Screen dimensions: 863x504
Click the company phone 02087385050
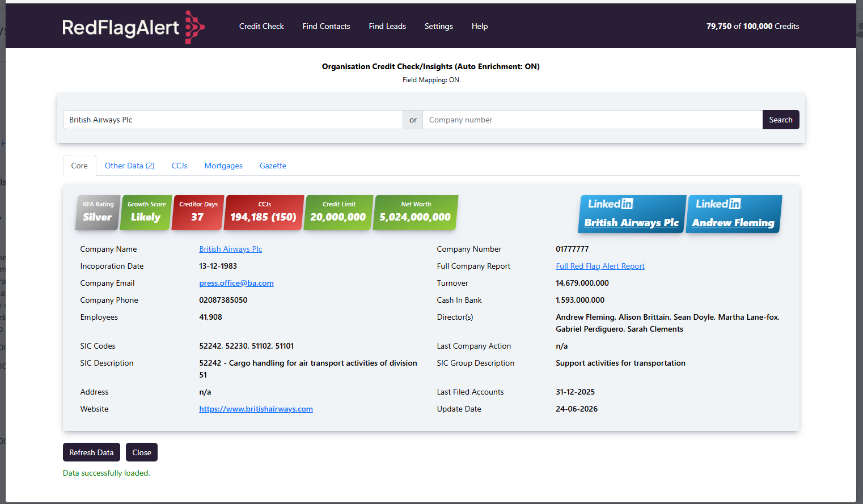point(223,300)
